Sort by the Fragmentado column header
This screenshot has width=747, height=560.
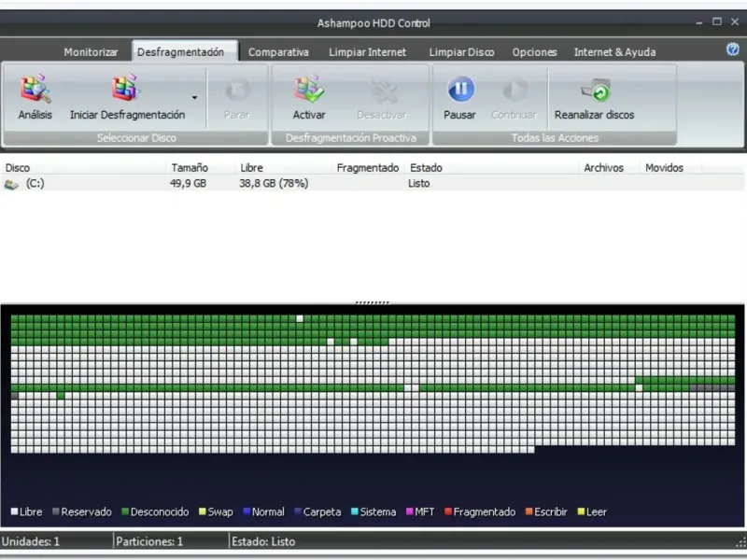click(x=367, y=168)
